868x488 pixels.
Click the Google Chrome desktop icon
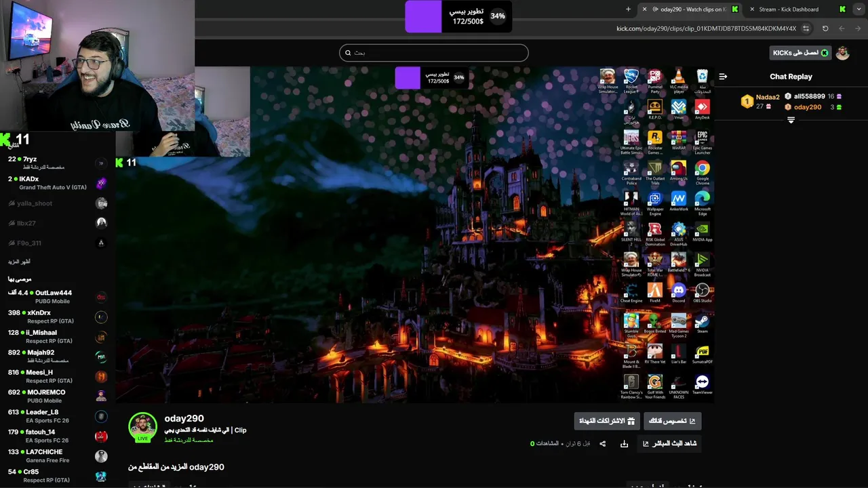702,173
